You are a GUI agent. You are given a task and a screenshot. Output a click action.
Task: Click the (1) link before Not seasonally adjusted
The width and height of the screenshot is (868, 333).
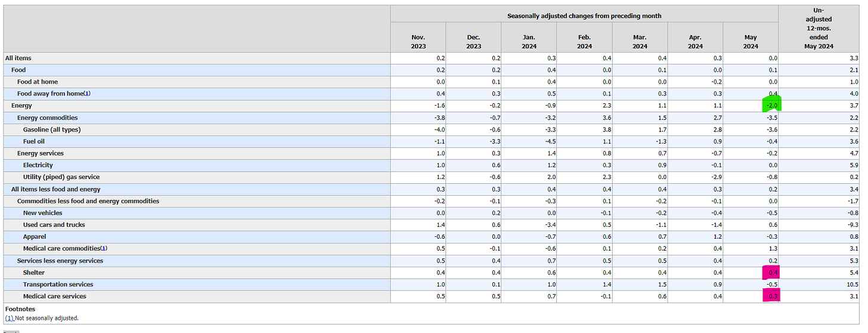tap(8, 318)
